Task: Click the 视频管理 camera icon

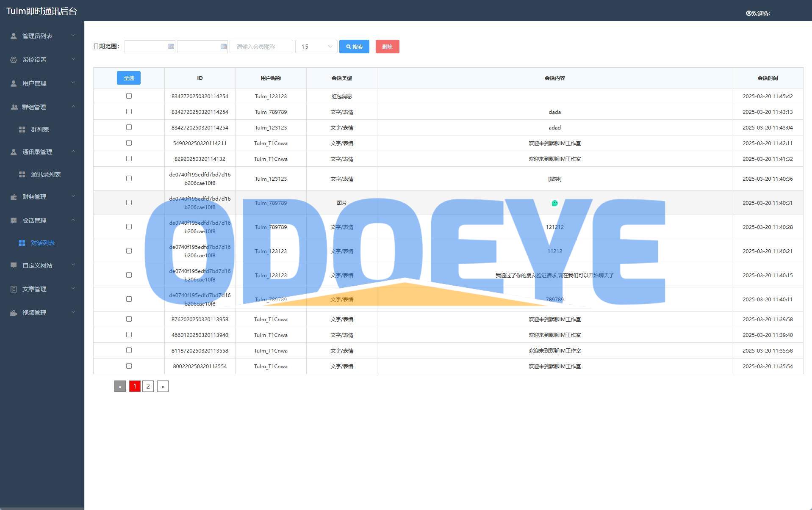Action: click(14, 313)
